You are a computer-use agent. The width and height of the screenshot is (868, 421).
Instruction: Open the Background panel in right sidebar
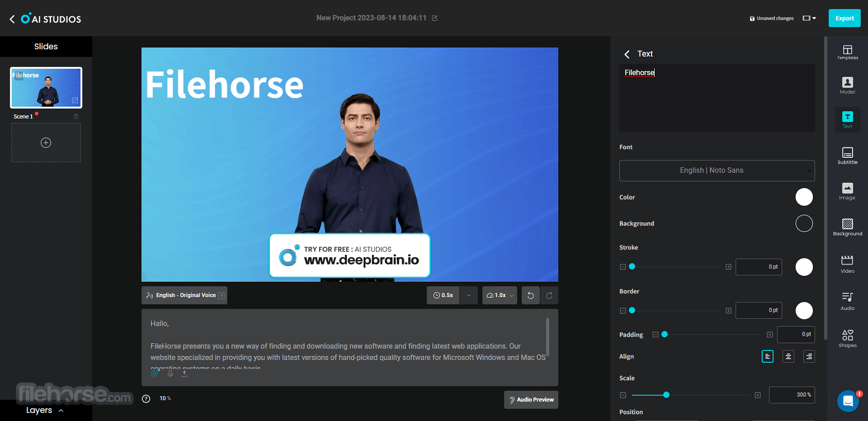[x=847, y=227]
